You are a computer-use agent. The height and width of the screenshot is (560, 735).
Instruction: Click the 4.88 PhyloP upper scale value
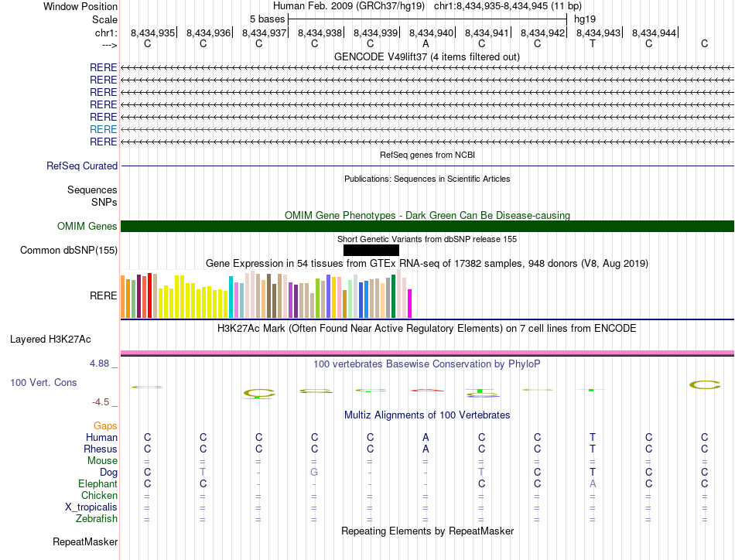tap(99, 364)
